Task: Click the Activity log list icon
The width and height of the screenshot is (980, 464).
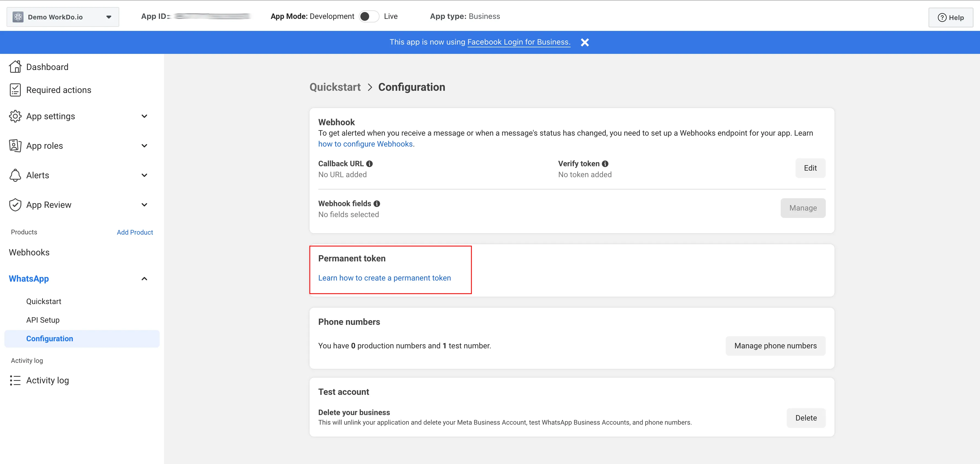Action: click(x=15, y=380)
